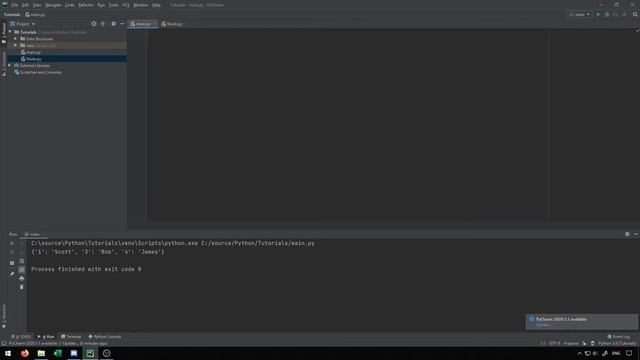640x360 pixels.
Task: Open the clock-like app in the taskbar
Action: tap(107, 353)
